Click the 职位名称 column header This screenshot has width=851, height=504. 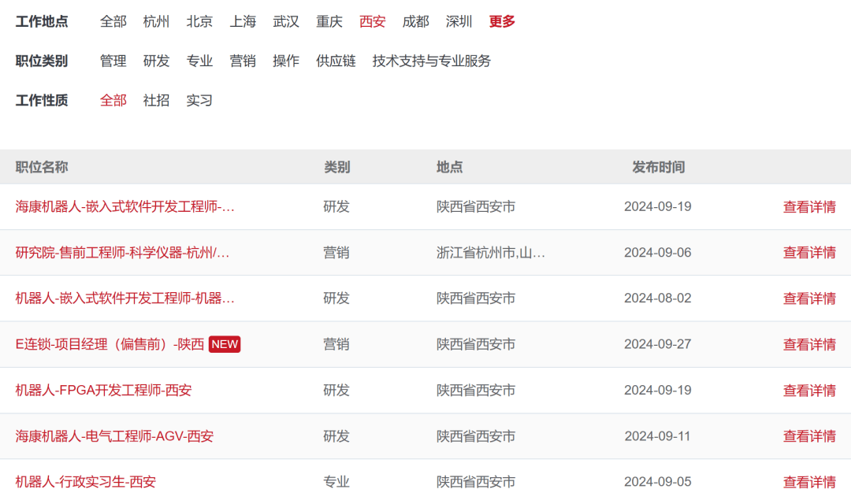(42, 167)
